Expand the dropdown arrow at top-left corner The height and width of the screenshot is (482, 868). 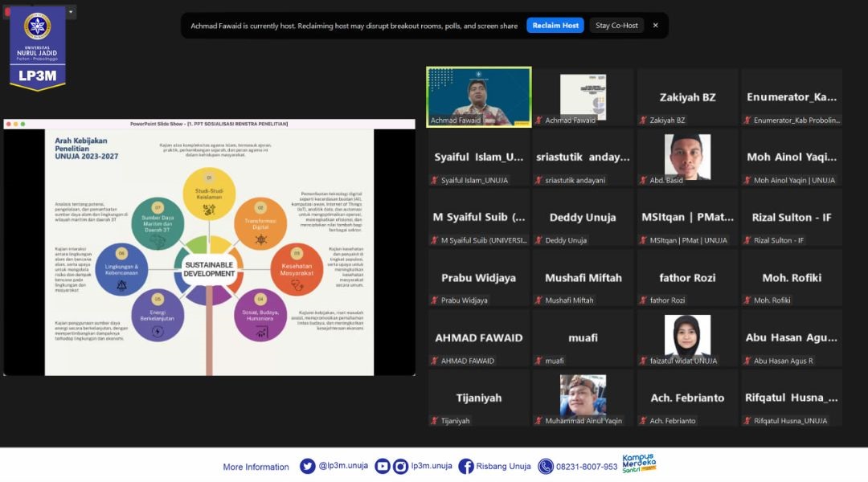[71, 12]
